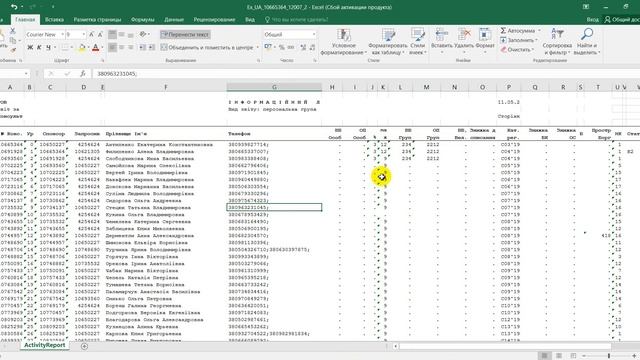The image size is (640, 360).
Task: Click the fx insert function icon
Action: [x=82, y=73]
